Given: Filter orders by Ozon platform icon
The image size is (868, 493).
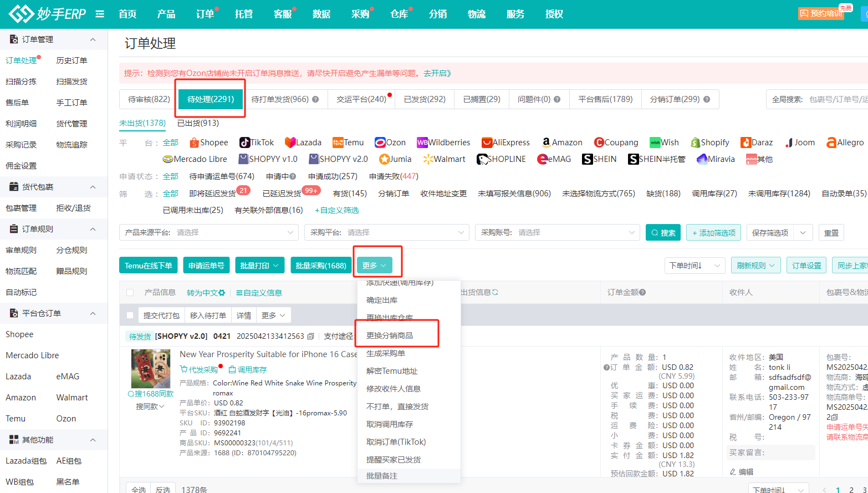Looking at the screenshot, I should [380, 143].
